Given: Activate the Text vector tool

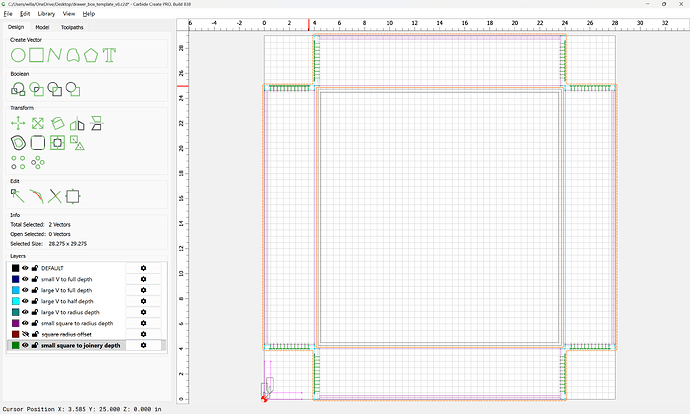Looking at the screenshot, I should [110, 54].
